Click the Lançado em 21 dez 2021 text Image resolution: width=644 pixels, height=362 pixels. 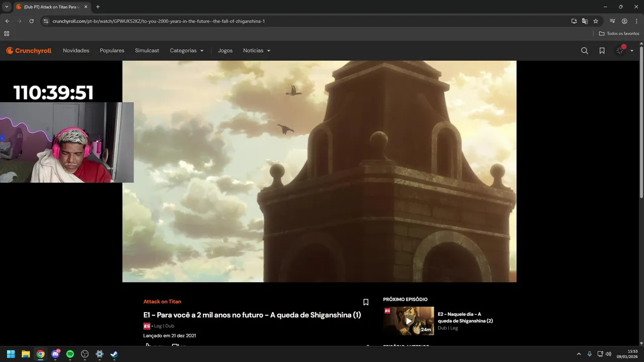(x=170, y=335)
